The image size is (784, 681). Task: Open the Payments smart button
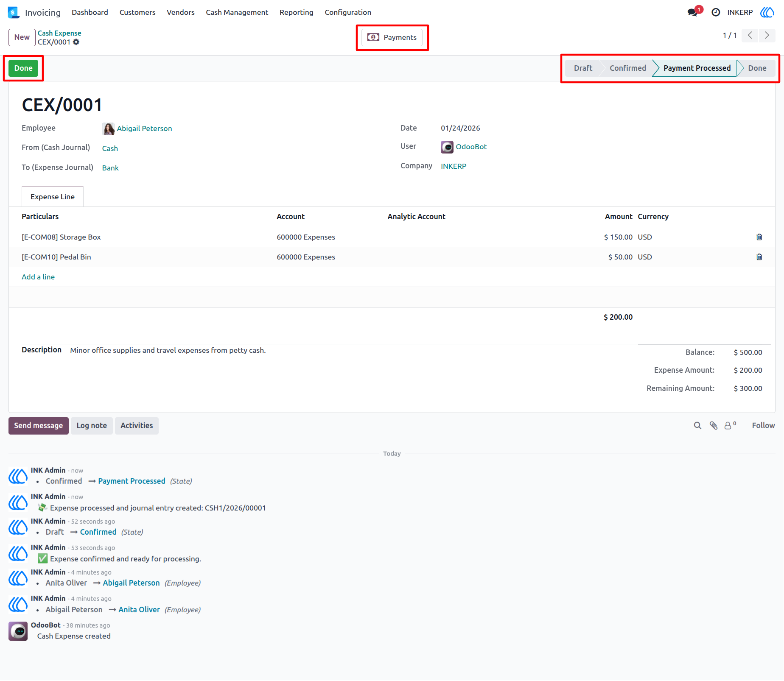[392, 37]
